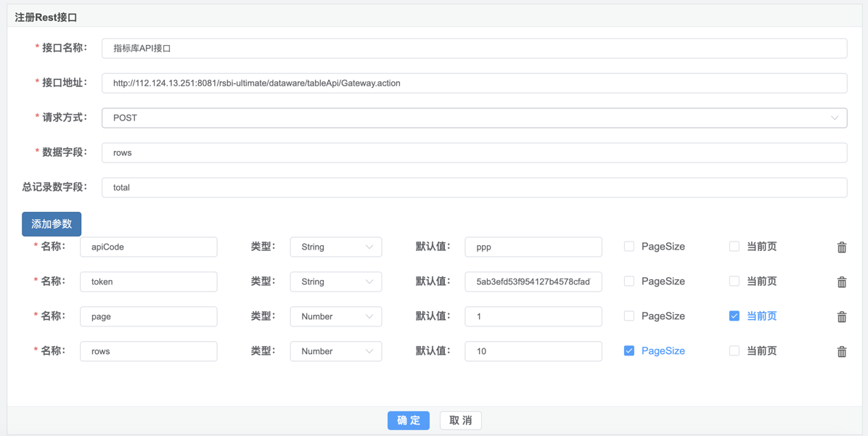Click the 接口地址 URL input field
This screenshot has height=436, width=868.
[x=474, y=83]
